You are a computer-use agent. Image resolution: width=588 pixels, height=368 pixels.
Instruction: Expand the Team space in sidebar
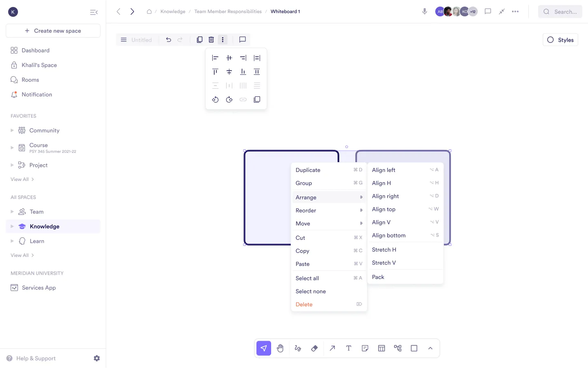(12, 212)
